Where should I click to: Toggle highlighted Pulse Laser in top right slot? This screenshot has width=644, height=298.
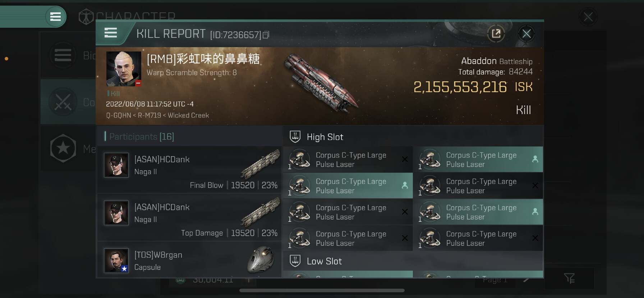pos(478,159)
